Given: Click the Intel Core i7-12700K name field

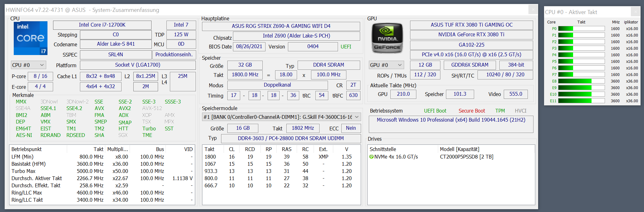Looking at the screenshot, I should click(102, 25).
